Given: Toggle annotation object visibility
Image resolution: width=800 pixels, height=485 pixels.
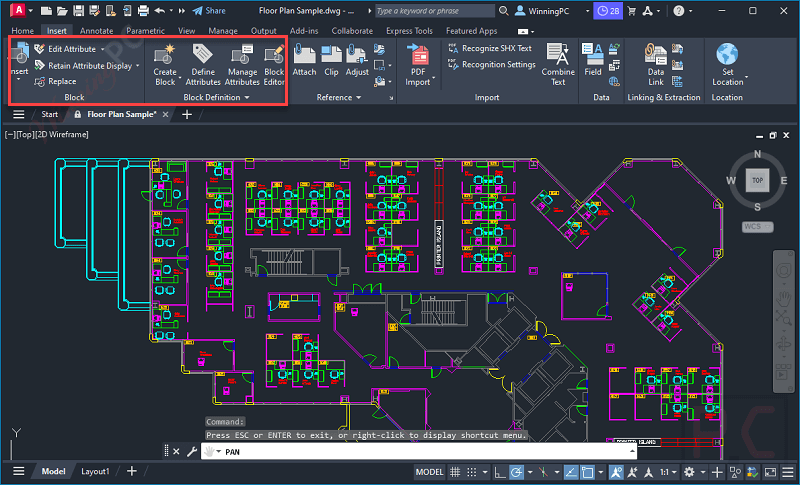Looking at the screenshot, I should click(x=616, y=472).
